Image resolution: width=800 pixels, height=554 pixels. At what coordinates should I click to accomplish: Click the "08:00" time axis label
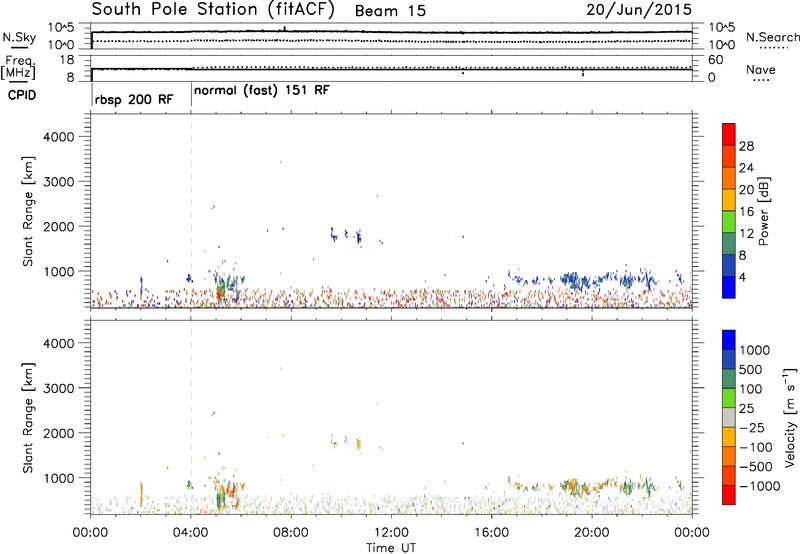coord(291,533)
